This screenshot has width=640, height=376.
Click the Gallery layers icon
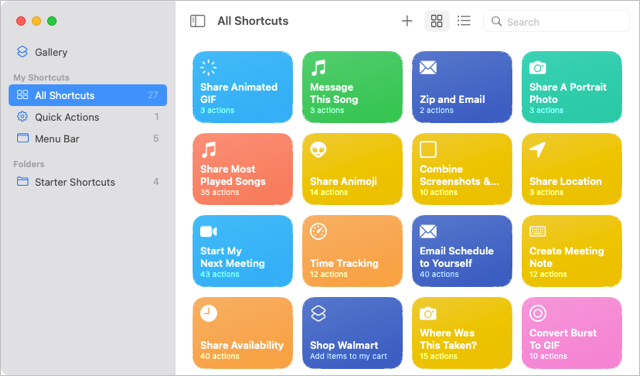click(x=22, y=51)
